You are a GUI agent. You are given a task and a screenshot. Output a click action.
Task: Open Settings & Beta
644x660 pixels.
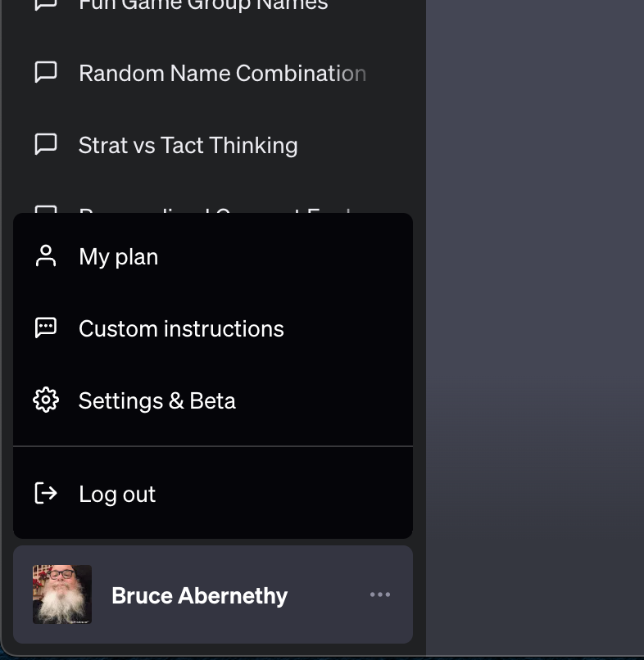click(x=157, y=400)
